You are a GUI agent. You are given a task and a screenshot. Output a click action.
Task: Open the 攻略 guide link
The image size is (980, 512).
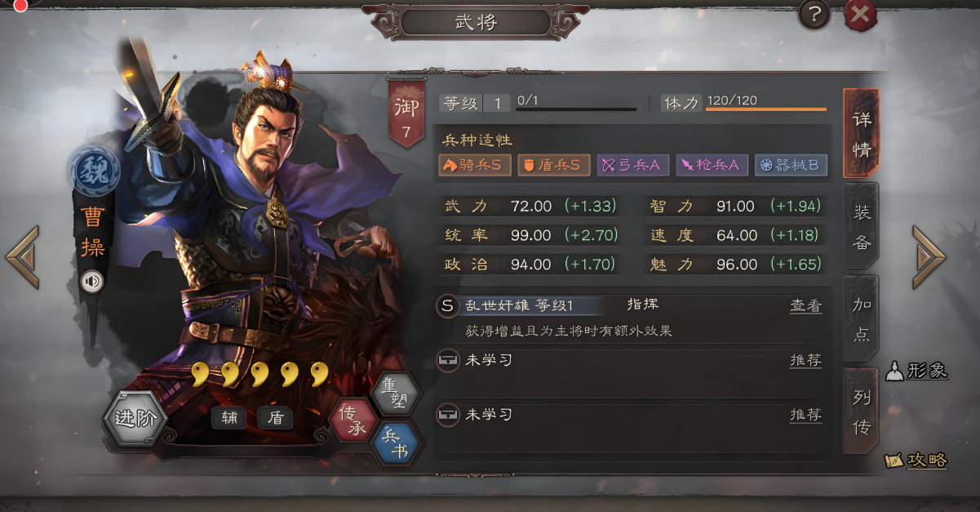[x=916, y=460]
